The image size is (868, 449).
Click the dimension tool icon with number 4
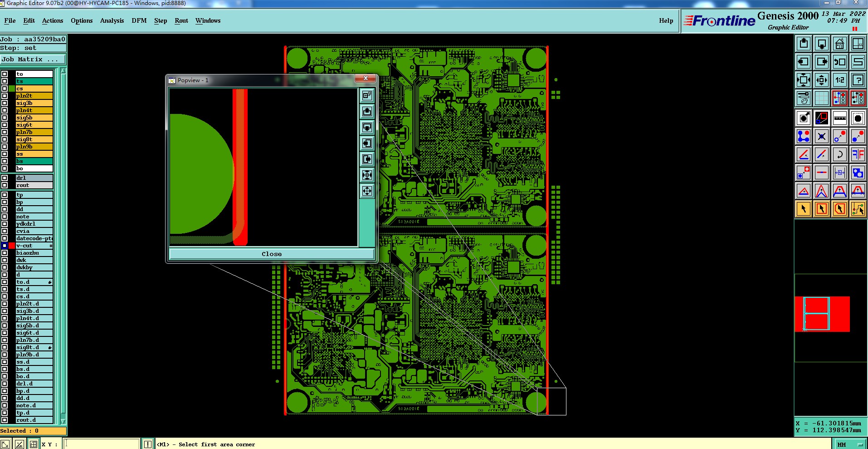(840, 173)
